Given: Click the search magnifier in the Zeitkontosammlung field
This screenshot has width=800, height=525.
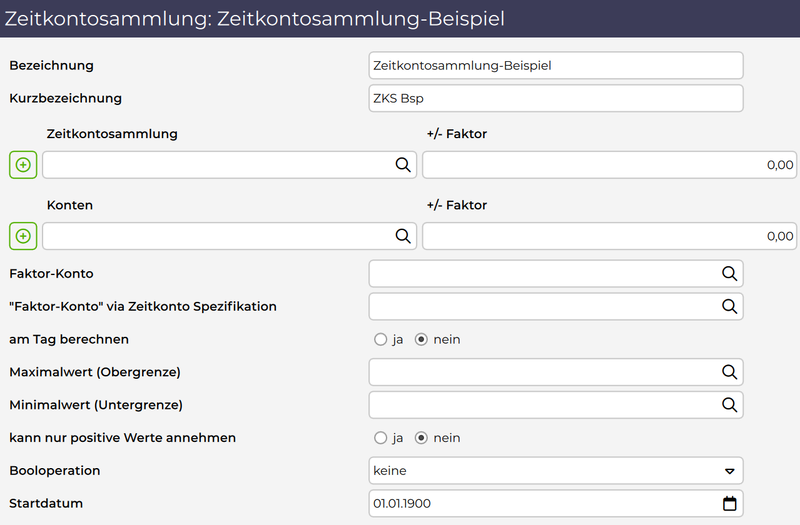Looking at the screenshot, I should 403,165.
